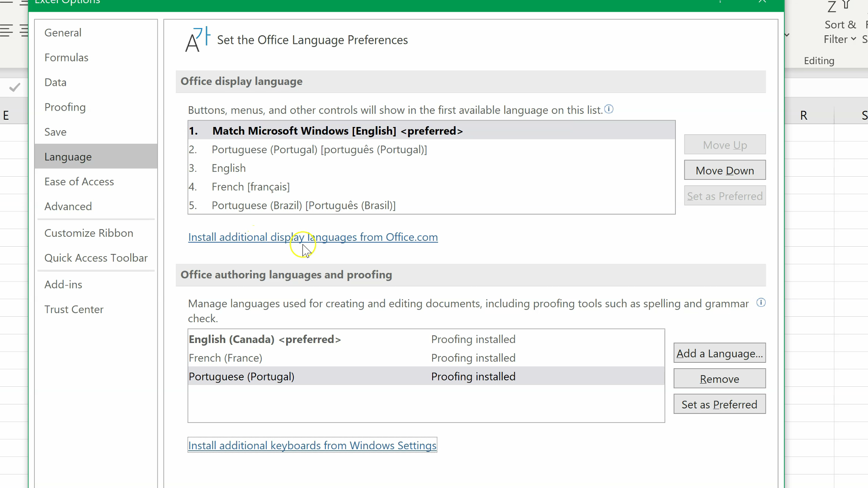This screenshot has width=868, height=488.
Task: Expand Customize Ribbon options
Action: (89, 232)
